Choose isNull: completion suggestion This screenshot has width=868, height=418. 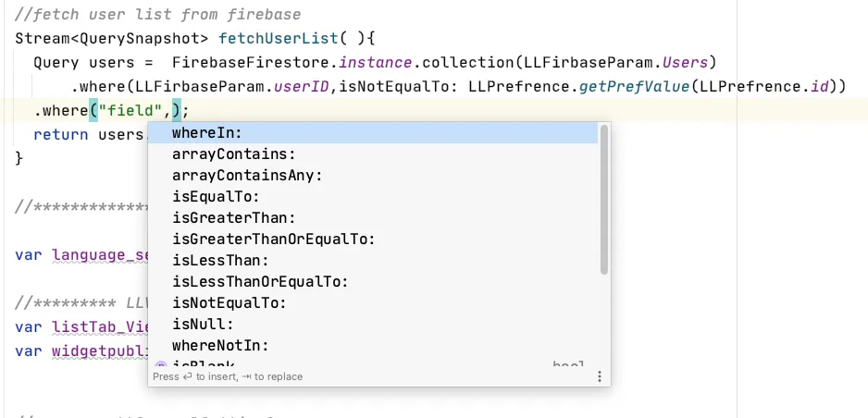click(373, 324)
